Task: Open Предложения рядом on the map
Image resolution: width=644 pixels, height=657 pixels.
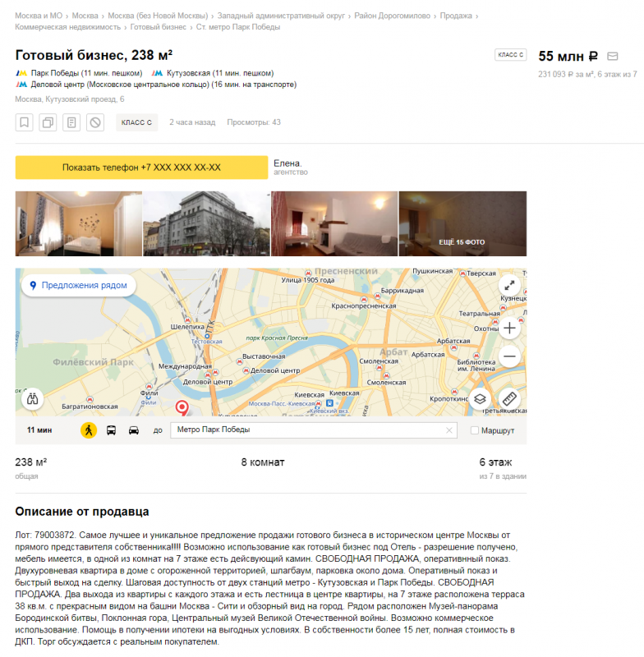Action: click(79, 285)
